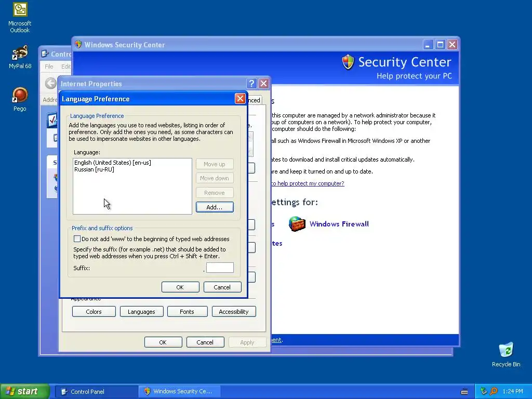Viewport: 532px width, 399px height.
Task: Open the Accessibility button in Internet Properties
Action: click(234, 312)
